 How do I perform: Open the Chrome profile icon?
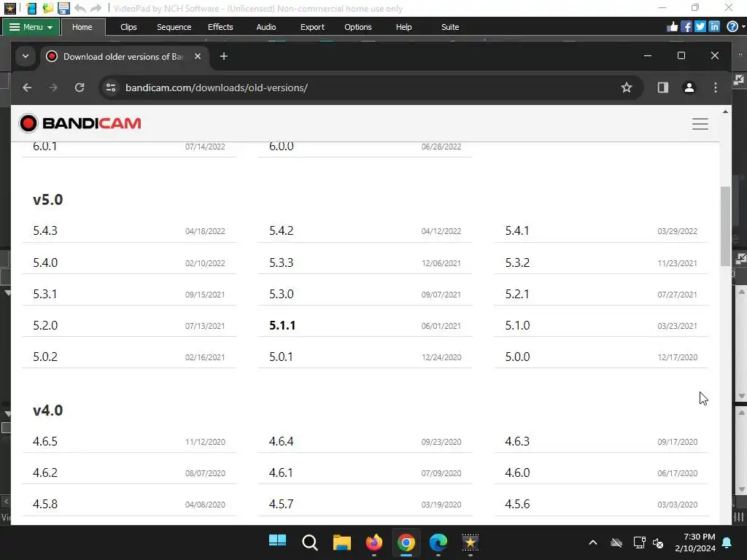[x=689, y=87]
